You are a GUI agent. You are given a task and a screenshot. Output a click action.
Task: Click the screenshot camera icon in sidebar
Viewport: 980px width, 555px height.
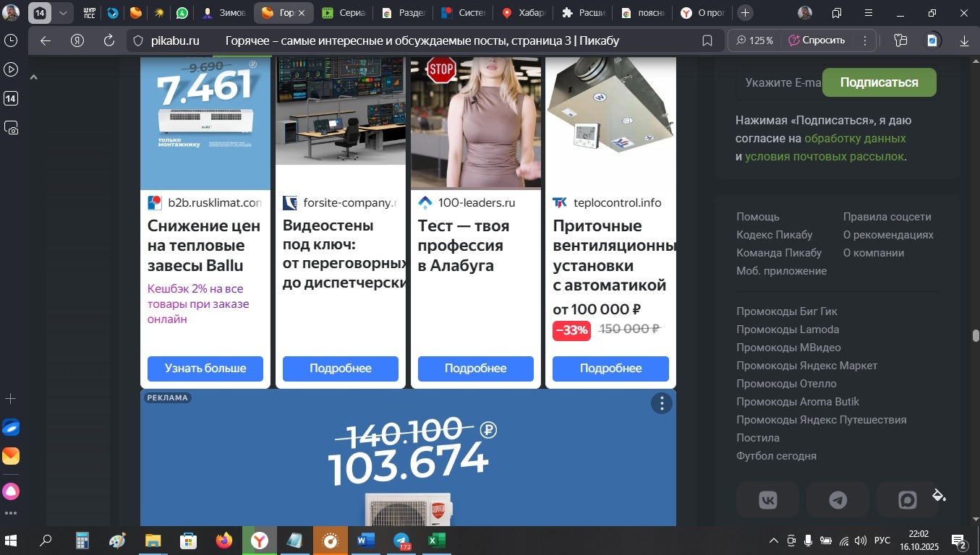tap(11, 128)
